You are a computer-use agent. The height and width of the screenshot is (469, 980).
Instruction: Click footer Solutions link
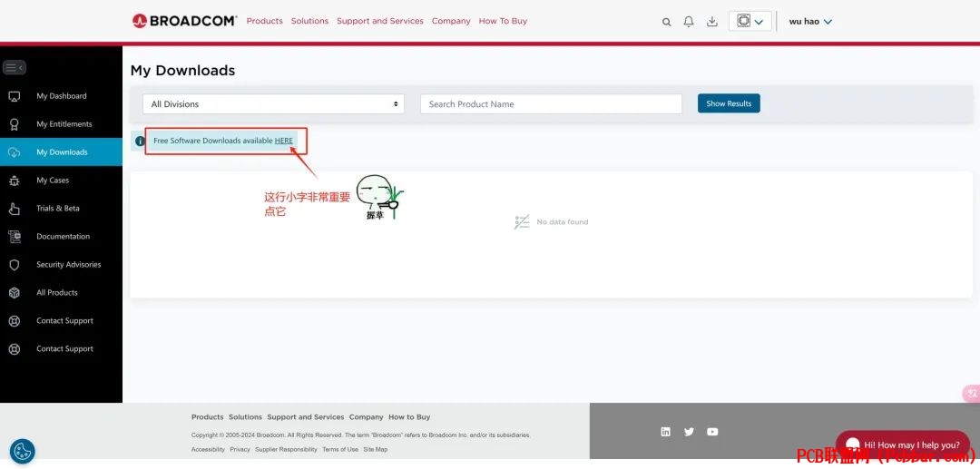click(x=245, y=417)
